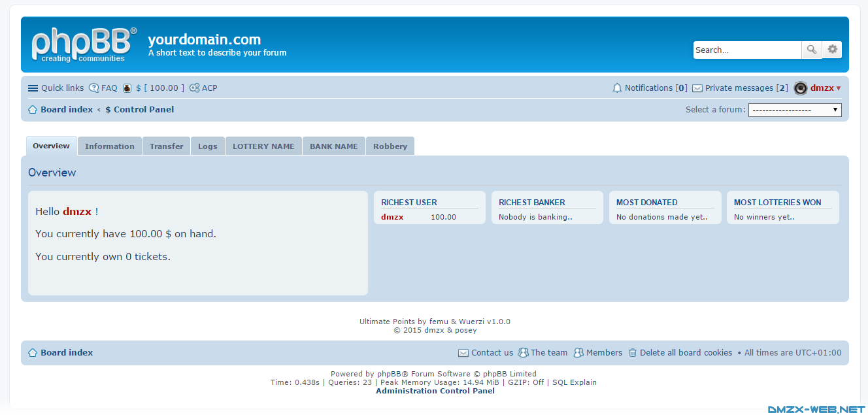The image size is (868, 415).
Task: Open private messages envelope icon
Action: [697, 88]
